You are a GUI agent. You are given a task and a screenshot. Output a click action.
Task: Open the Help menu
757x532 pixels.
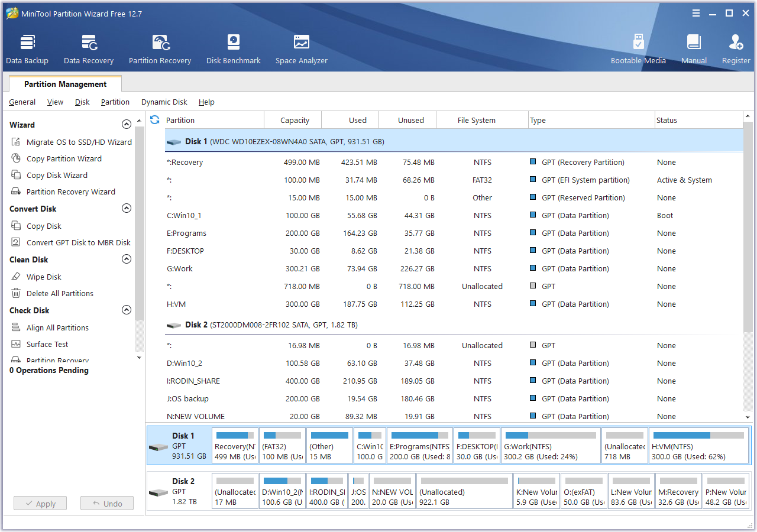206,102
